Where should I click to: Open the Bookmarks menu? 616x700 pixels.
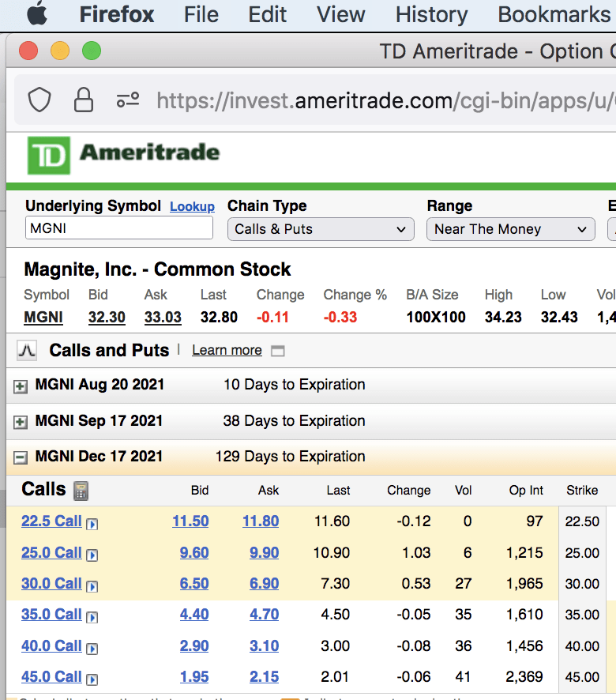click(x=553, y=14)
